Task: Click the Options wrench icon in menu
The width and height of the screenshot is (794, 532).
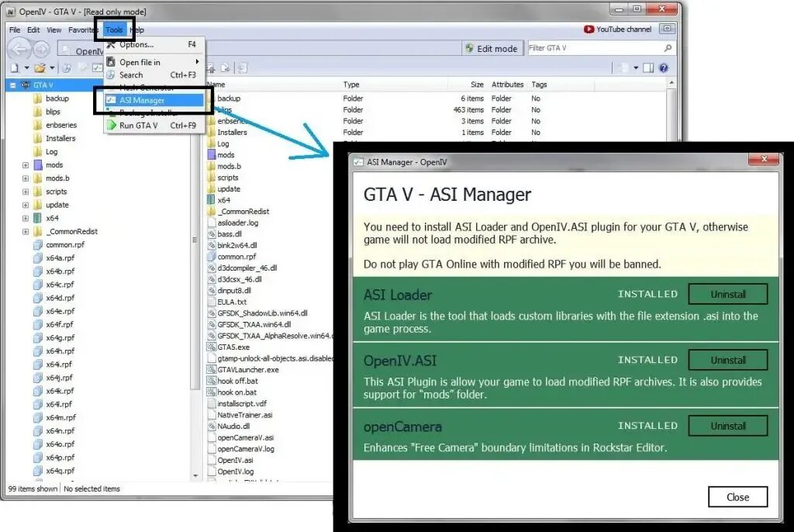Action: click(111, 44)
